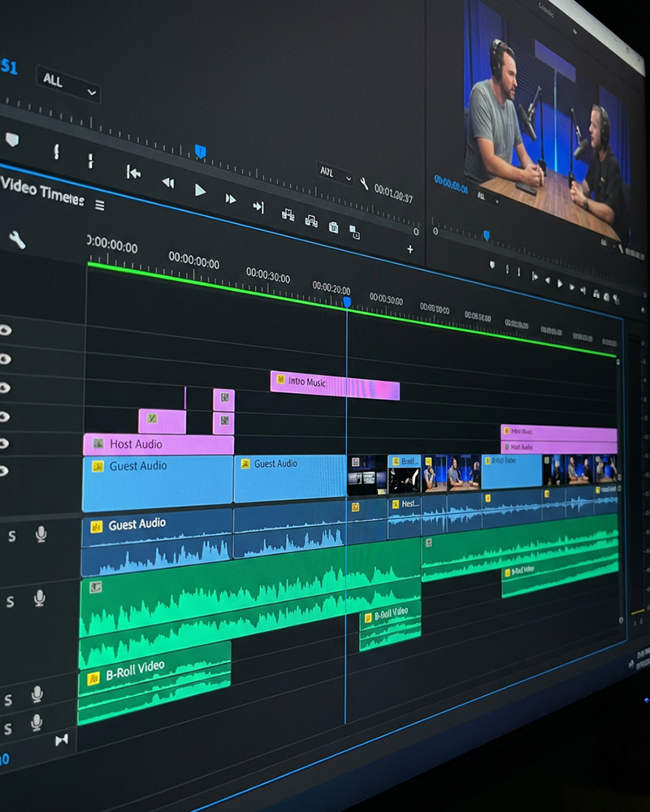650x812 pixels.
Task: Open zoom level dropdown below program timecode
Action: 488,196
